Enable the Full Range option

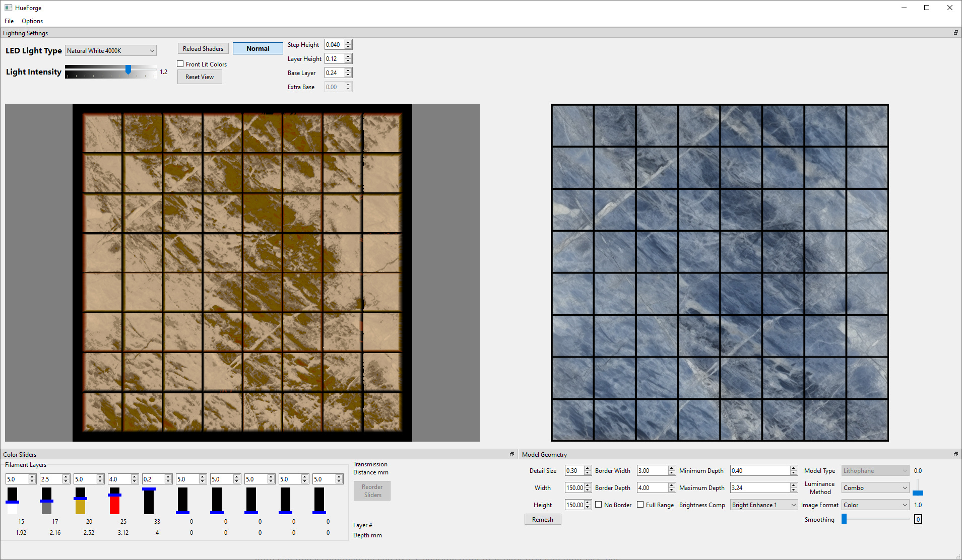click(640, 504)
